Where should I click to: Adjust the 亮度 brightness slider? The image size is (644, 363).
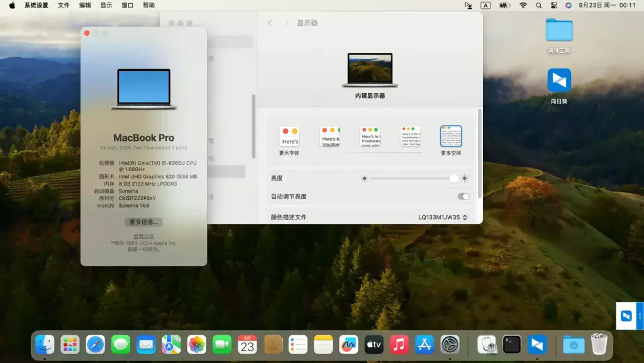414,178
